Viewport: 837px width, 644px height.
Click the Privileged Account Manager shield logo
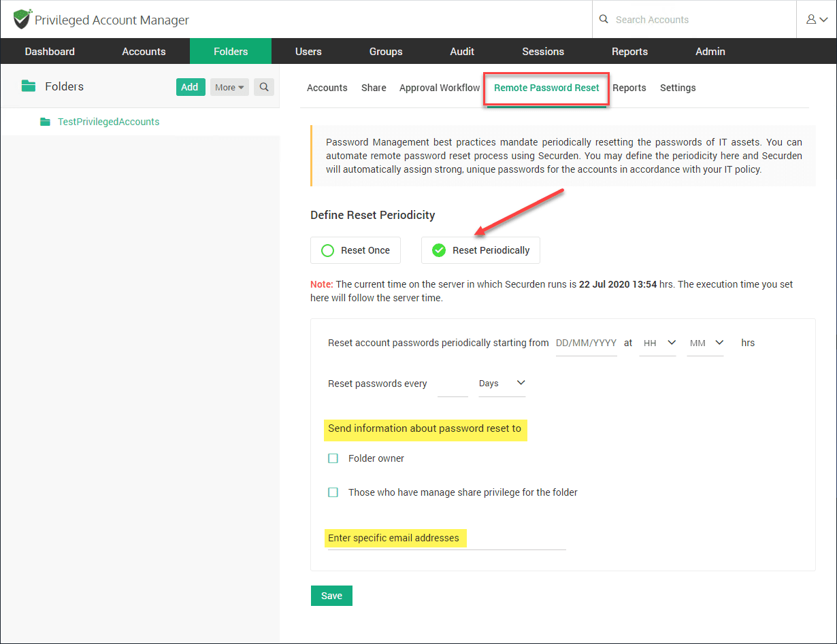[x=22, y=19]
